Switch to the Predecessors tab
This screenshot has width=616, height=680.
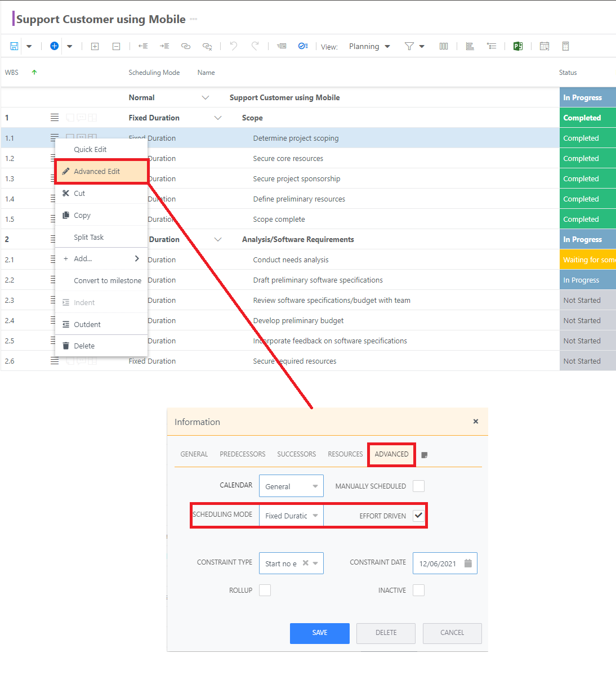[x=242, y=454]
